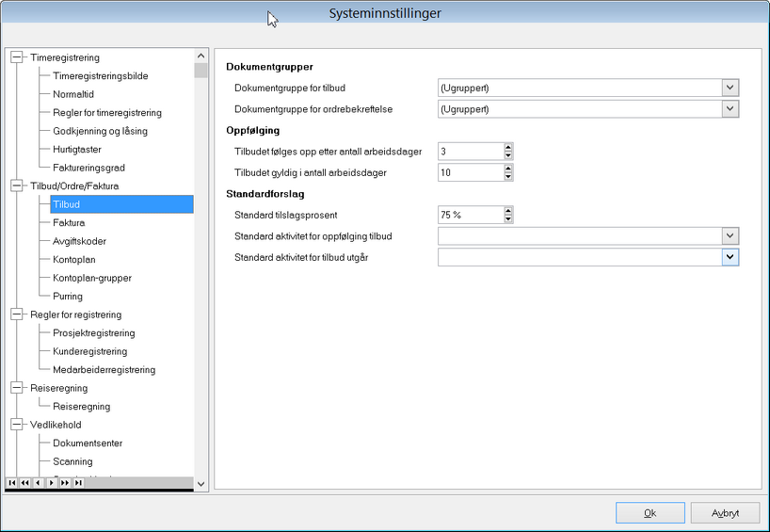770x532 pixels.
Task: Jump to first record navigation icon
Action: tap(12, 483)
